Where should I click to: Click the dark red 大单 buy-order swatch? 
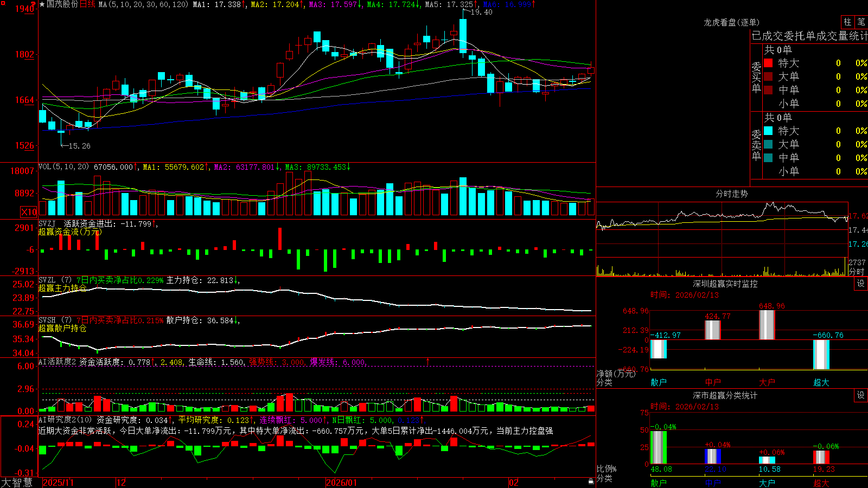[768, 76]
